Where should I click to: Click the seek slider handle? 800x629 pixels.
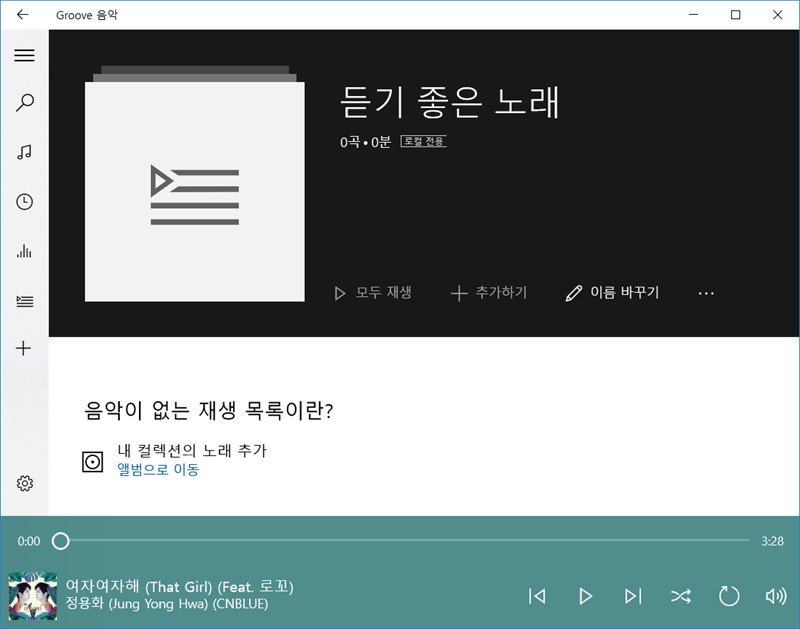click(61, 541)
